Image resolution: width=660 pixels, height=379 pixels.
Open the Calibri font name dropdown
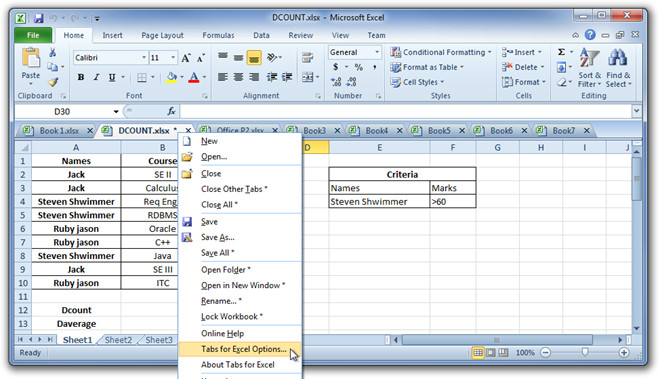(144, 58)
